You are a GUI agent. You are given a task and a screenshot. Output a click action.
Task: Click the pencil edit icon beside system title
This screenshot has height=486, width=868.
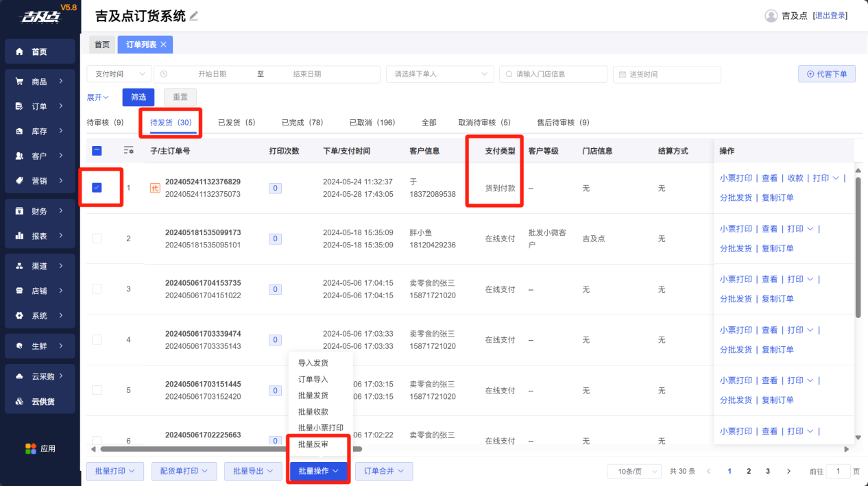pyautogui.click(x=194, y=16)
